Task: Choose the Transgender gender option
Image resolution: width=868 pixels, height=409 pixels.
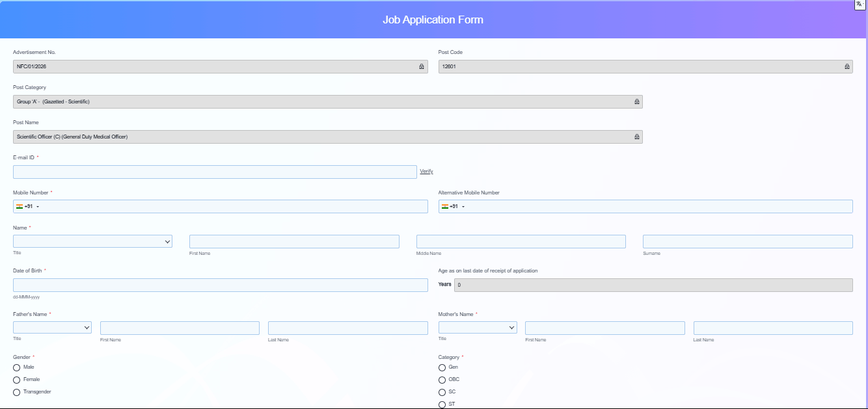Action: [17, 392]
